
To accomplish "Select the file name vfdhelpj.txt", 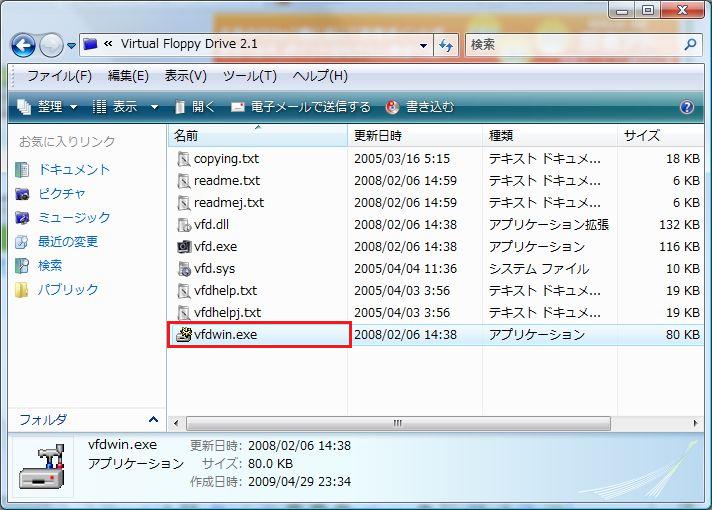I will point(227,312).
